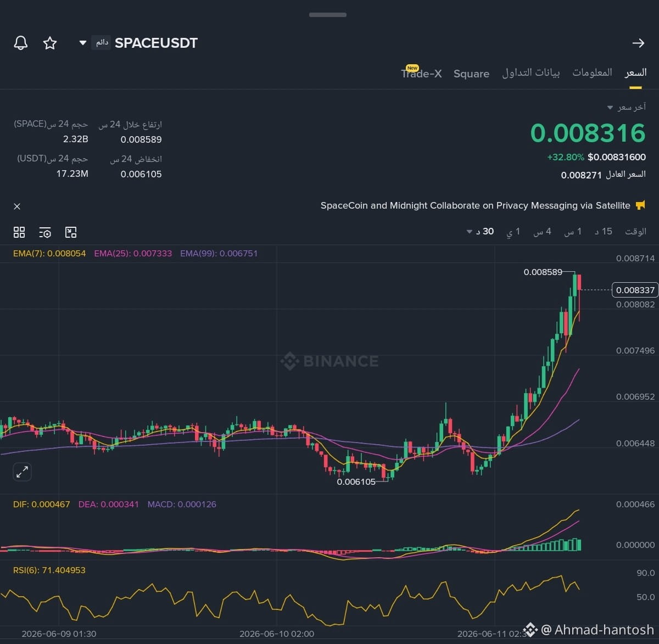Select the 1 س hourly interval
The image size is (659, 644).
click(x=573, y=232)
